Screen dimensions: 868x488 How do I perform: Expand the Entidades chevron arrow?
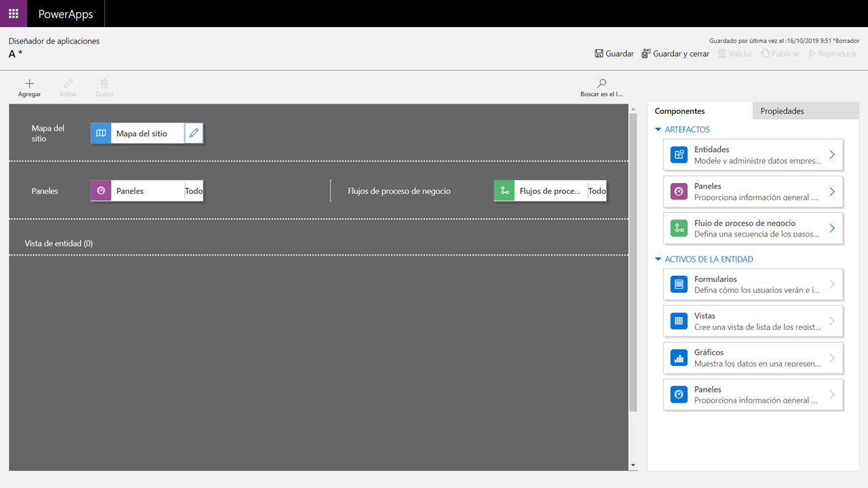coord(832,155)
